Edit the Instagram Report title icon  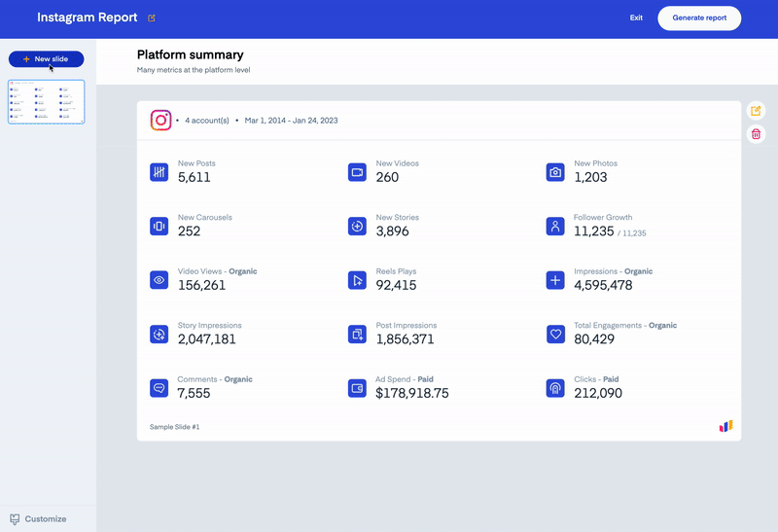click(152, 18)
